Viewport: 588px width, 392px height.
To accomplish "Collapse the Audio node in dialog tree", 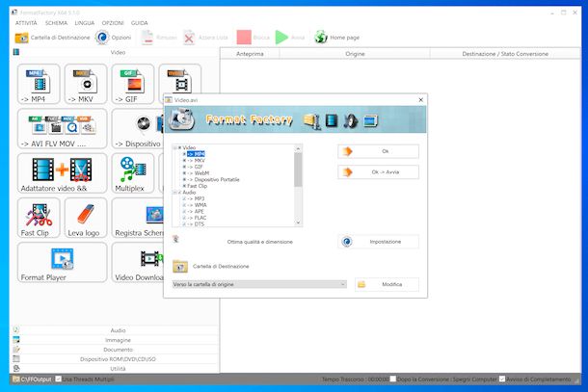I will point(174,193).
